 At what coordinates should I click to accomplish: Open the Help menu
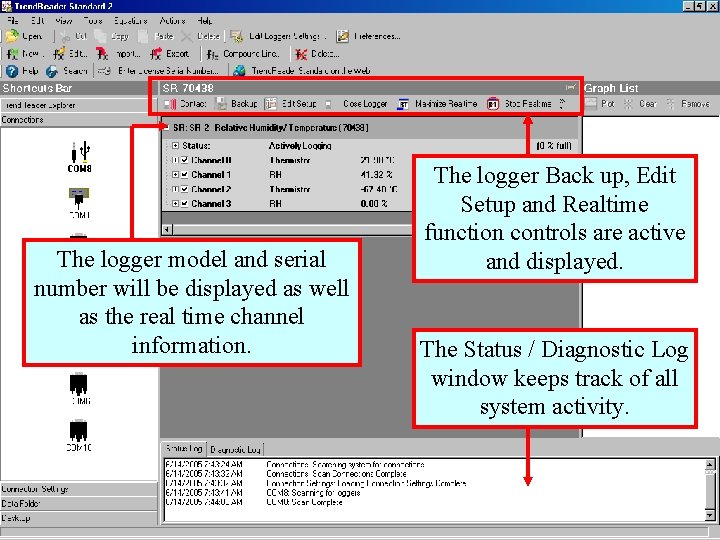coord(204,21)
